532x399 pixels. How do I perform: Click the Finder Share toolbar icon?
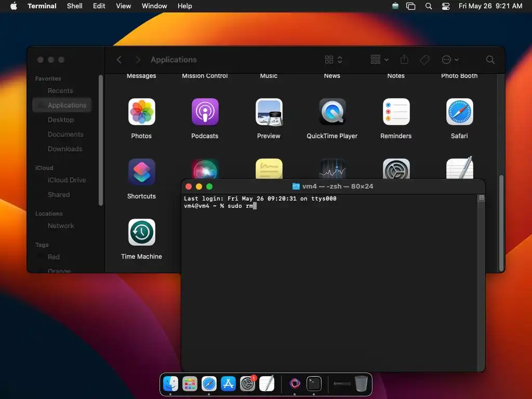pyautogui.click(x=404, y=59)
